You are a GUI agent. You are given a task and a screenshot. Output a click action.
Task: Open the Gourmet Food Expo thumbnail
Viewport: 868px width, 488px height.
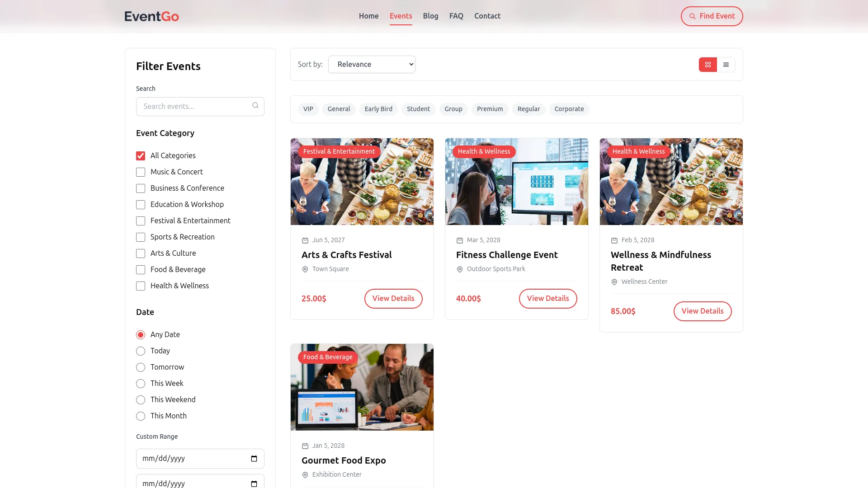point(362,387)
